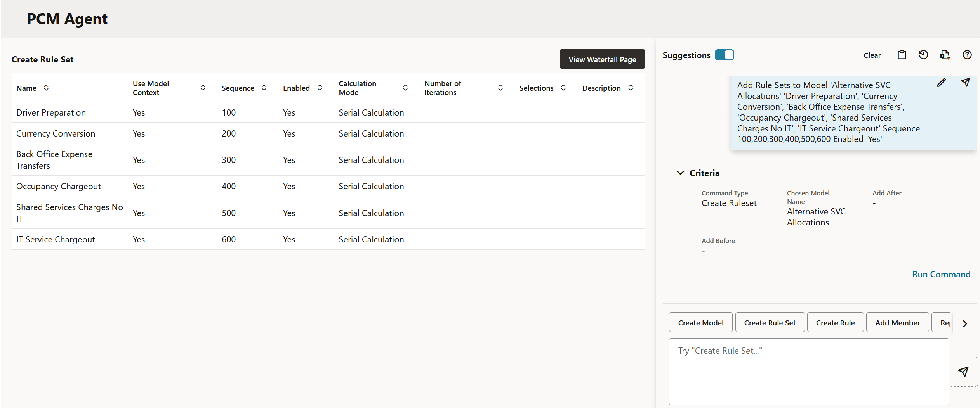This screenshot has height=408, width=980.
Task: Toggle sorting on the Enabled column
Action: (320, 88)
